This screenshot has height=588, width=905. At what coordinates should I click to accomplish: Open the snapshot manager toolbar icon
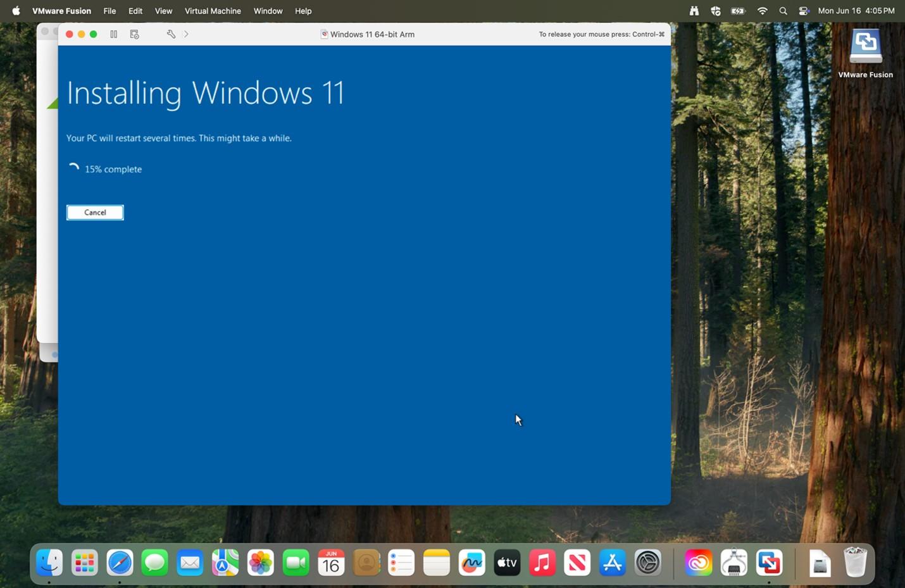(x=134, y=34)
